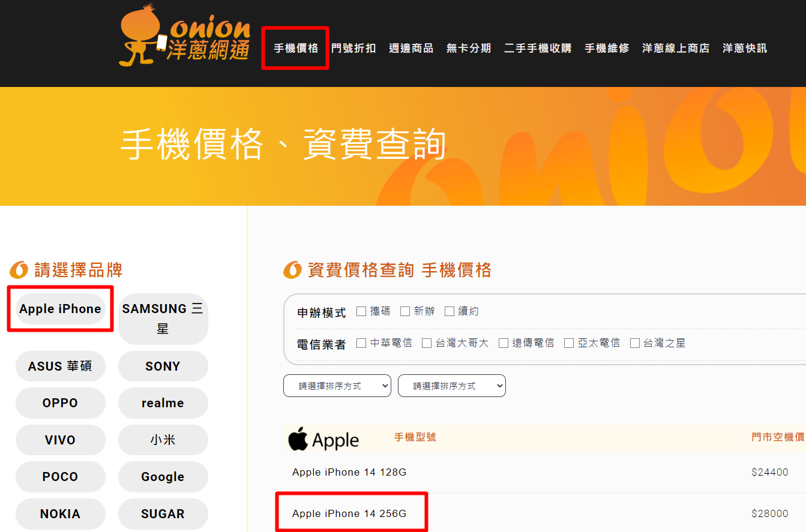Choose the ASUS 華碩 brand
This screenshot has width=806, height=532.
click(60, 366)
